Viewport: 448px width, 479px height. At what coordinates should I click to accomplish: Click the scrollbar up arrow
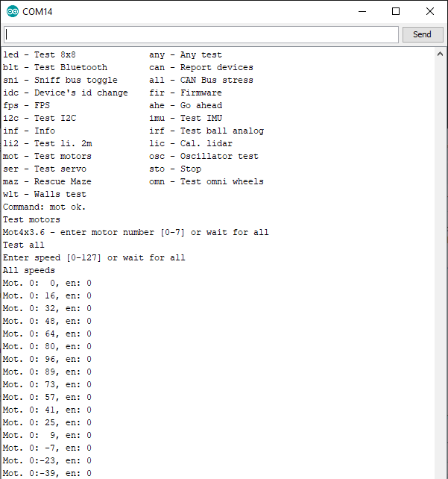441,54
